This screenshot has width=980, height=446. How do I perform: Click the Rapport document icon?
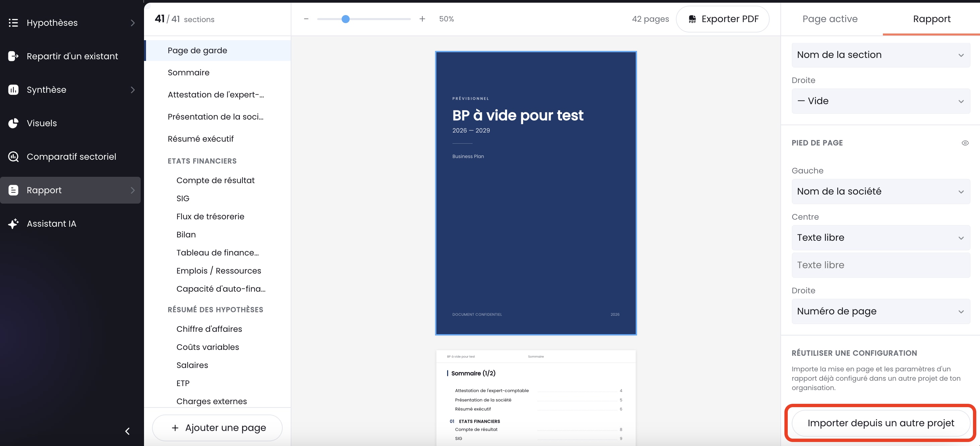click(13, 190)
